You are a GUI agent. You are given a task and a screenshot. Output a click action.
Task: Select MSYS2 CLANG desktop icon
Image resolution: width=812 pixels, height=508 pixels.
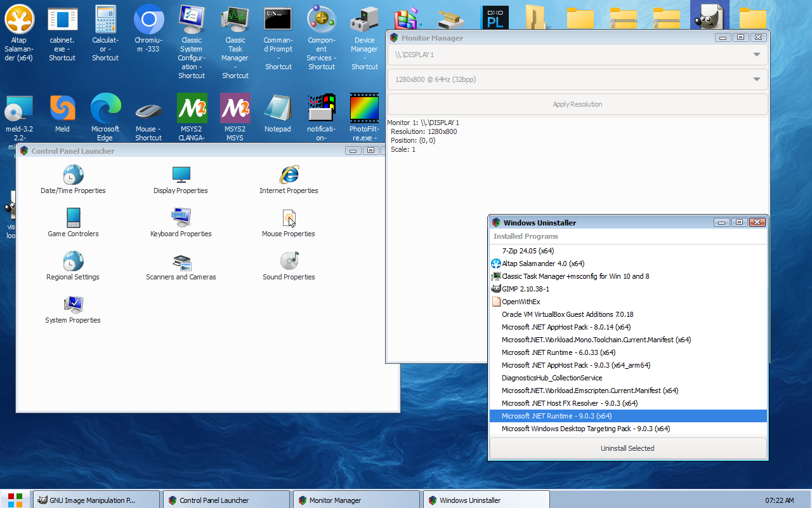click(192, 117)
